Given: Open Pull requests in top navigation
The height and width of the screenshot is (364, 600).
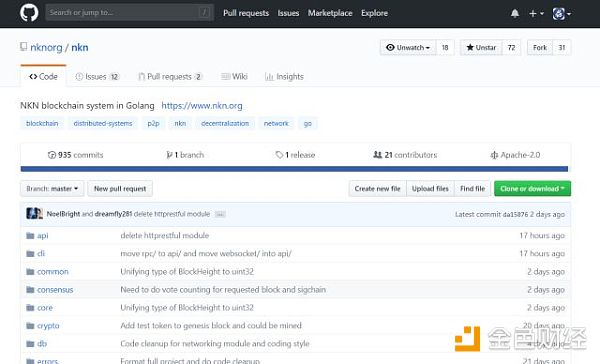Looking at the screenshot, I should pos(246,13).
